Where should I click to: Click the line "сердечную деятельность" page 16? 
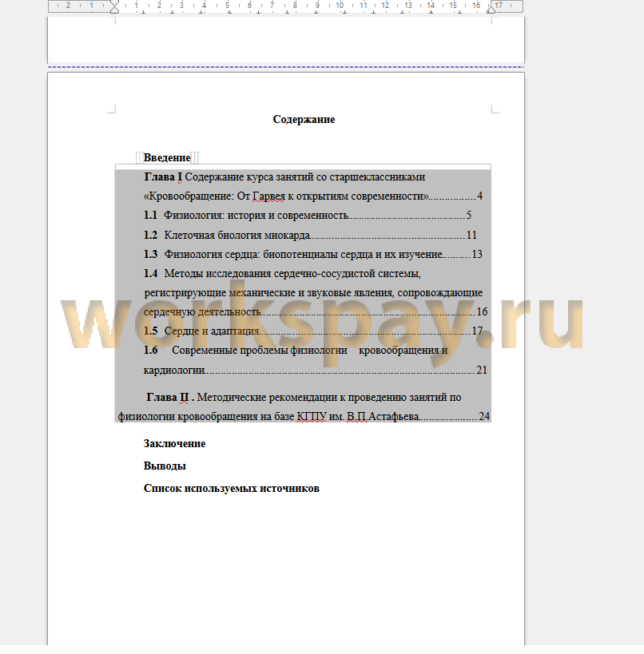coord(315,311)
